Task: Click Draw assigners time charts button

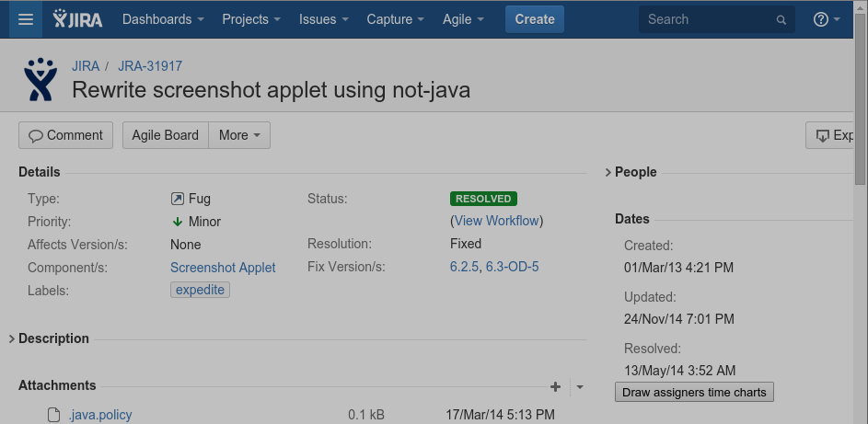Action: click(694, 393)
